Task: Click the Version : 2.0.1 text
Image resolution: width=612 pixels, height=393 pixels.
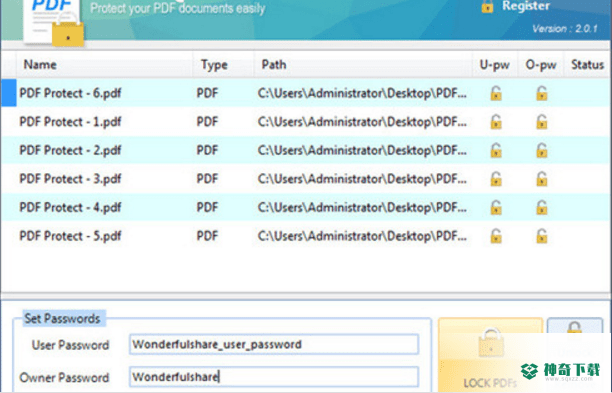Action: 565,28
